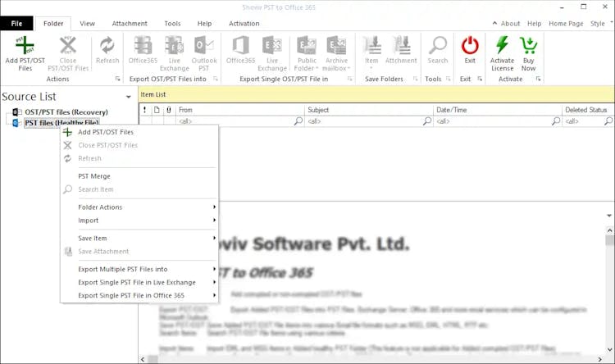Sort by Date/Time column header

click(498, 110)
